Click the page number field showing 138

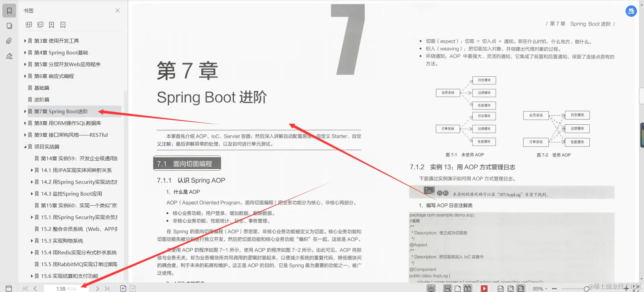pos(66,289)
